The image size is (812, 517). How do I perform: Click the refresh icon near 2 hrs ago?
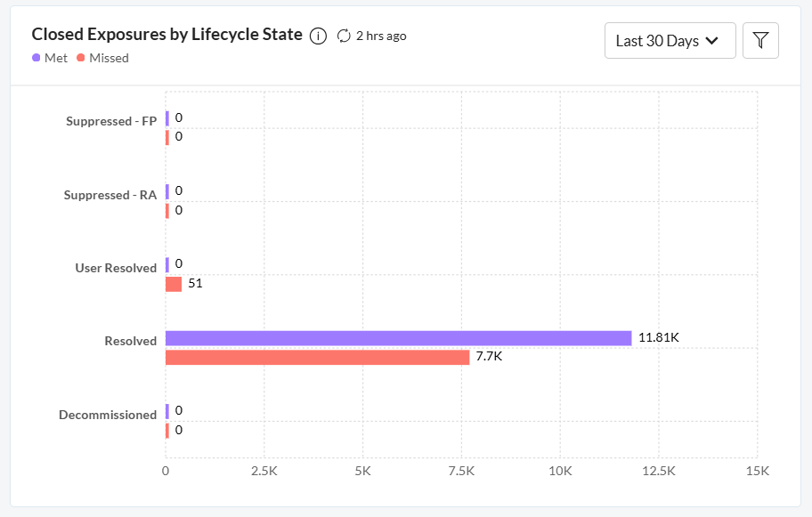(344, 36)
